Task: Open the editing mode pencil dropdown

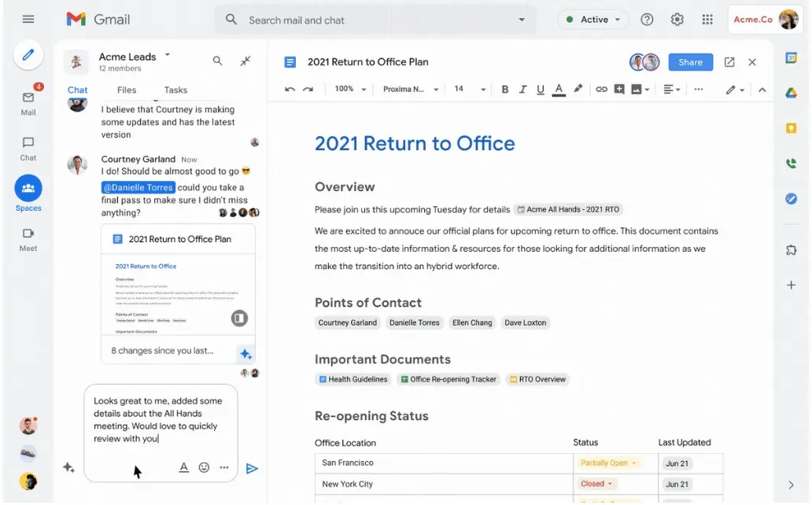Action: pos(735,90)
